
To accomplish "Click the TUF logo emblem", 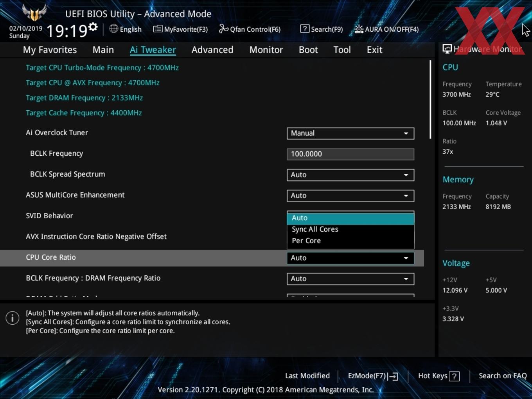I will [x=34, y=13].
